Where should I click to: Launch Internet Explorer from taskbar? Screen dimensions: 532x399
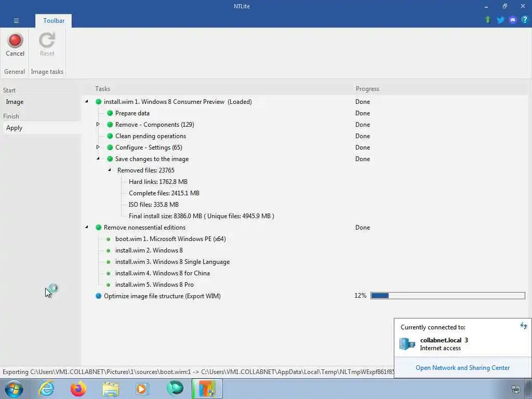(x=46, y=389)
